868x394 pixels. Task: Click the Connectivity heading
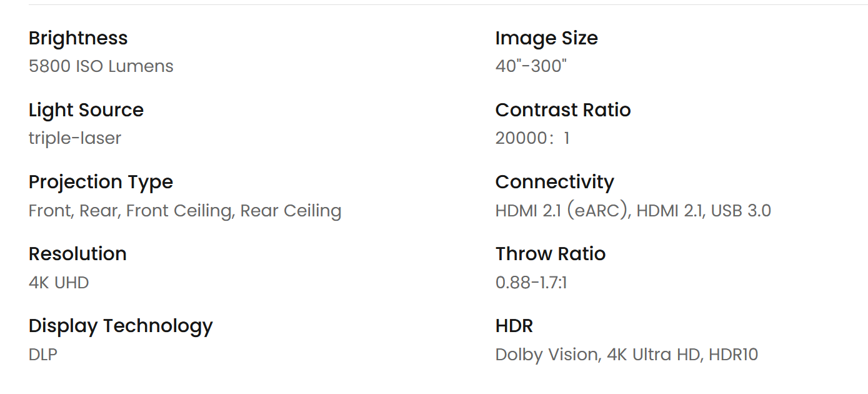pos(555,183)
